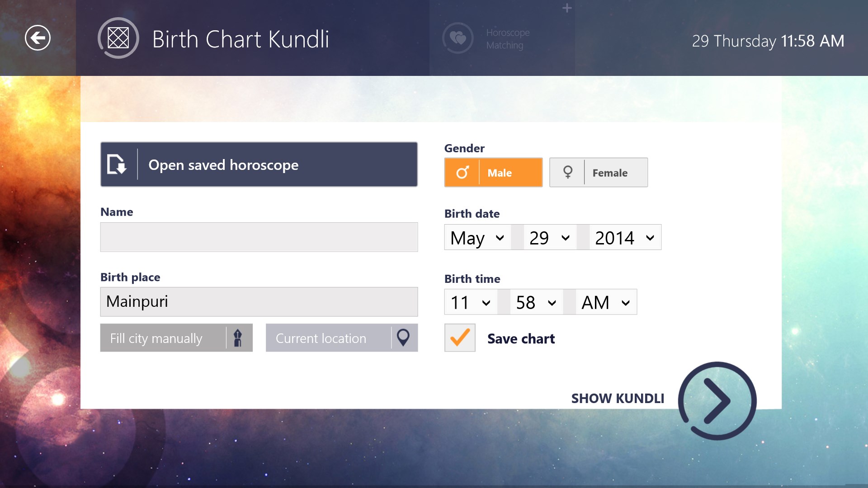Viewport: 868px width, 488px height.
Task: Use Current location button
Action: [x=342, y=338]
